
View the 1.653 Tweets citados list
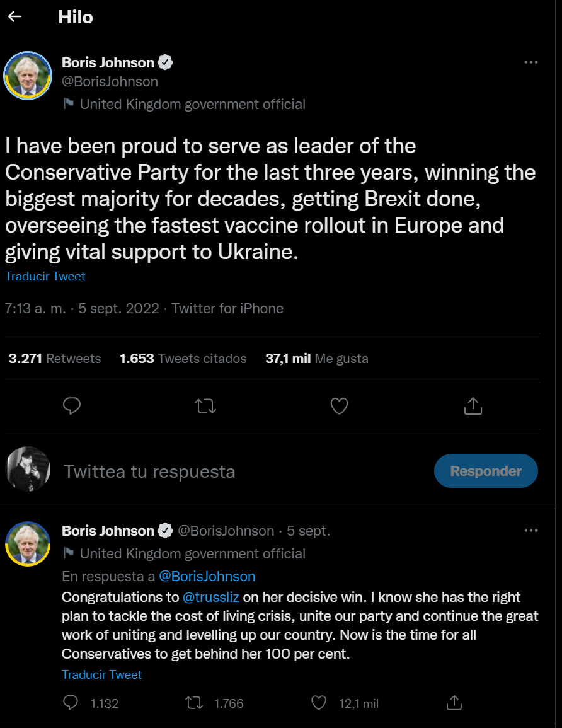pos(183,359)
